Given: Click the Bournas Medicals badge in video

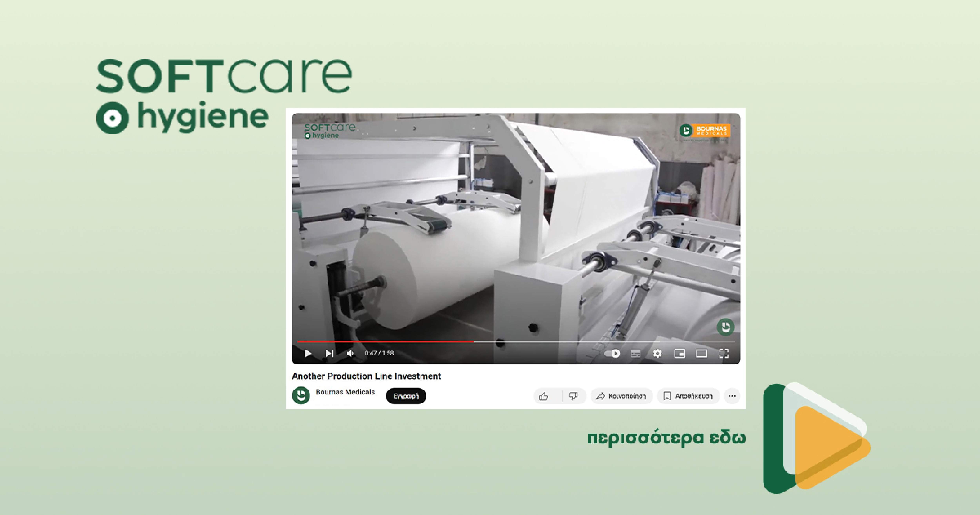Looking at the screenshot, I should point(705,131).
